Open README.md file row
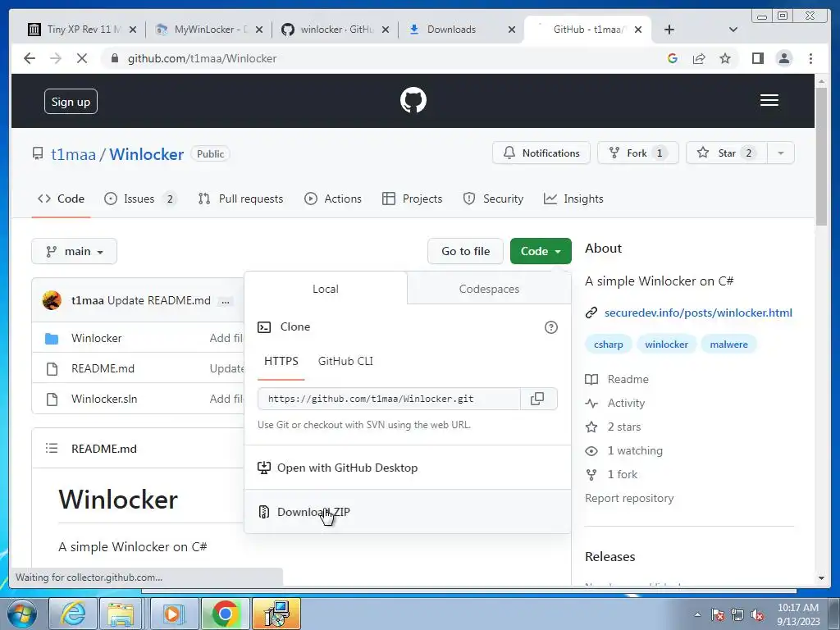840x630 pixels. click(103, 368)
